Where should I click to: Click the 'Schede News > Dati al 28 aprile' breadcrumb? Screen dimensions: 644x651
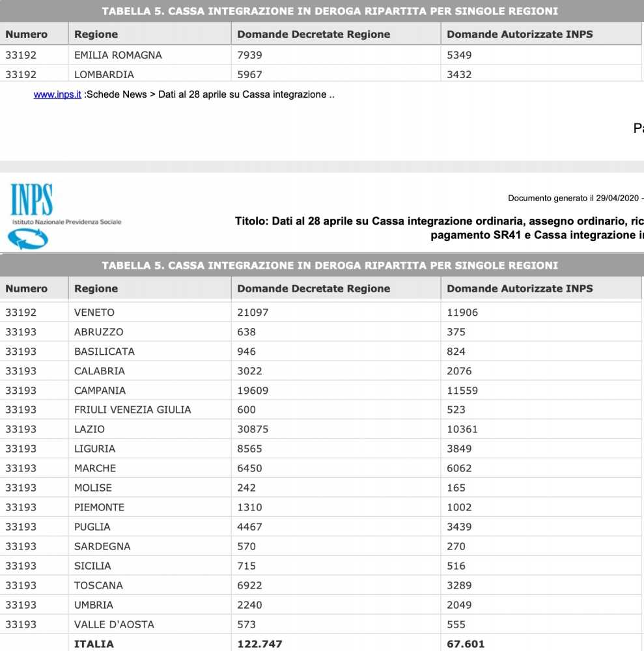click(209, 94)
